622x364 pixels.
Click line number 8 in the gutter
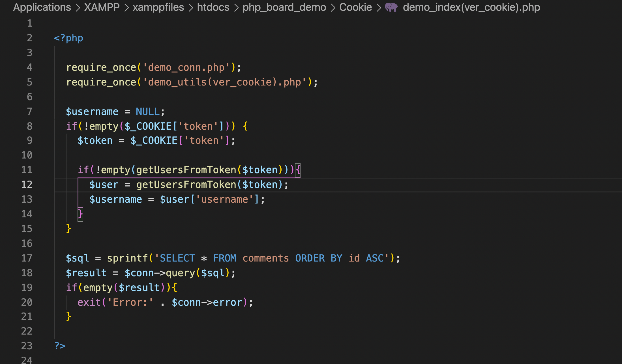click(29, 126)
